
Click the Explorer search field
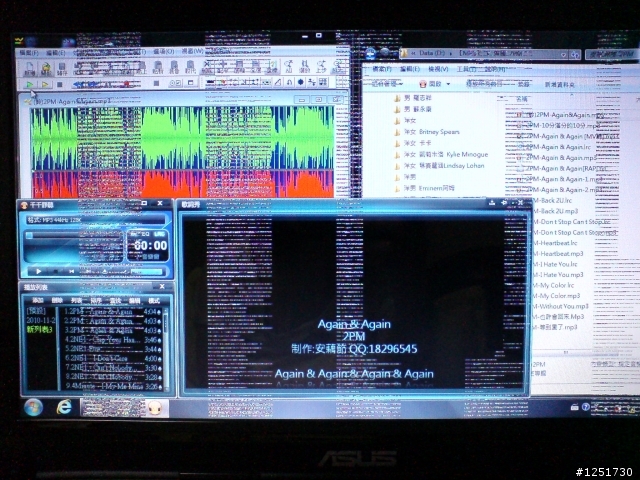(x=611, y=54)
